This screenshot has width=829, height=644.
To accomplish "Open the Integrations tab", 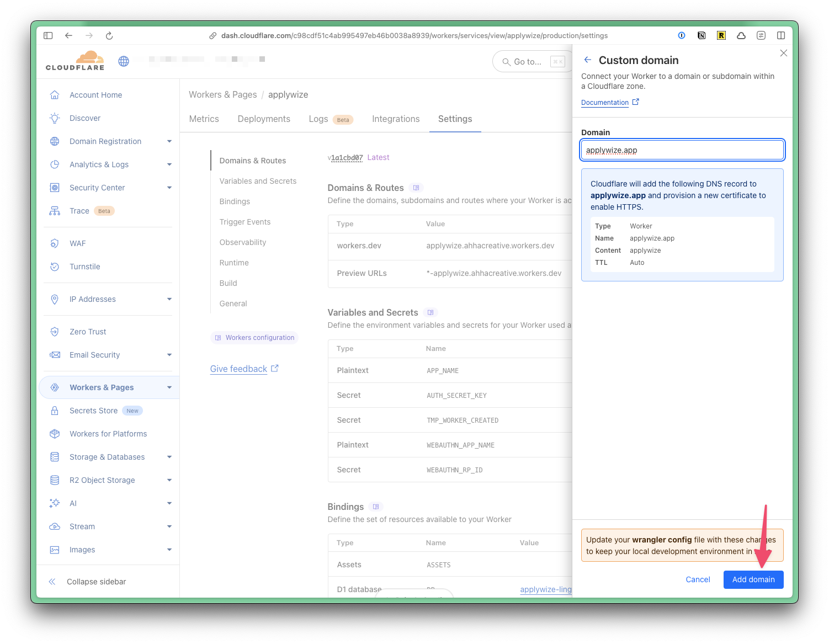I will pos(396,119).
